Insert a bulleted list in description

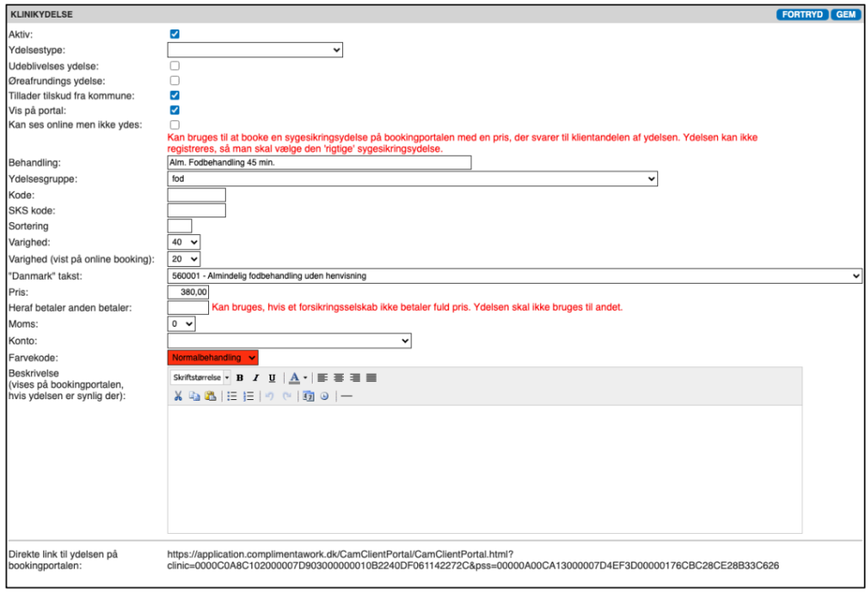pyautogui.click(x=232, y=396)
